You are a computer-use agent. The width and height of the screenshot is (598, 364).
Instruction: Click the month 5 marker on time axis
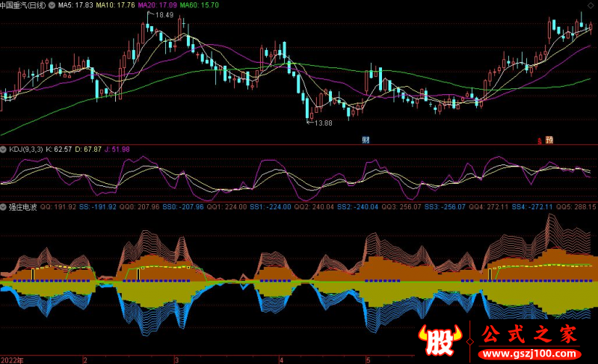[x=369, y=360]
